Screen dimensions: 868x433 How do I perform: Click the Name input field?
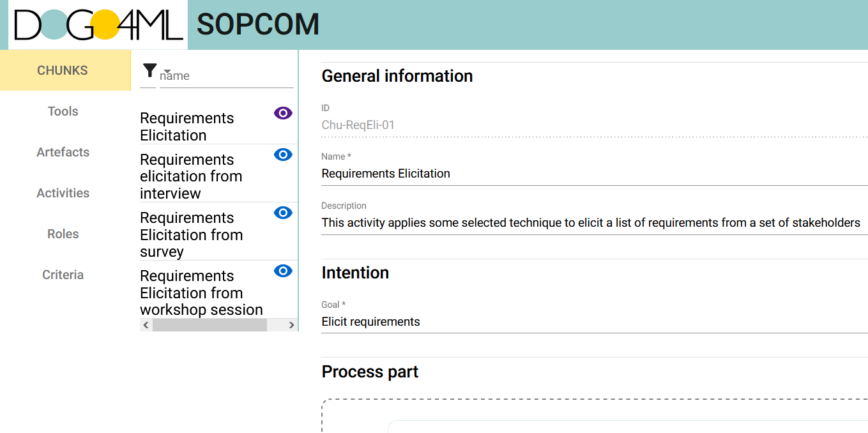[594, 174]
